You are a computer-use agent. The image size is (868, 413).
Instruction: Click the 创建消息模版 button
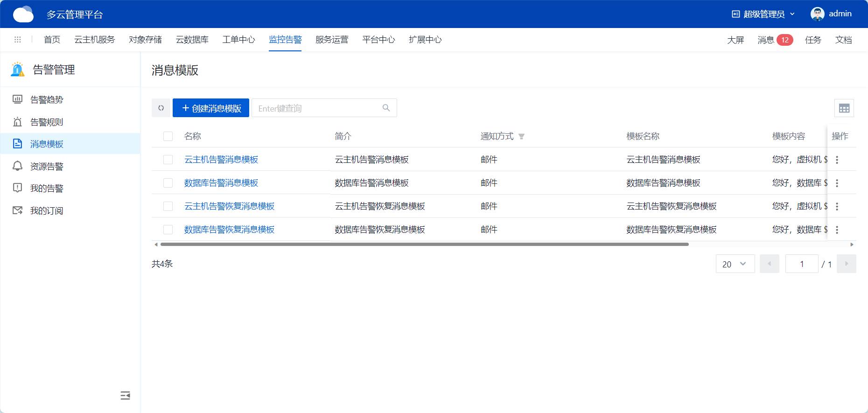click(x=211, y=108)
